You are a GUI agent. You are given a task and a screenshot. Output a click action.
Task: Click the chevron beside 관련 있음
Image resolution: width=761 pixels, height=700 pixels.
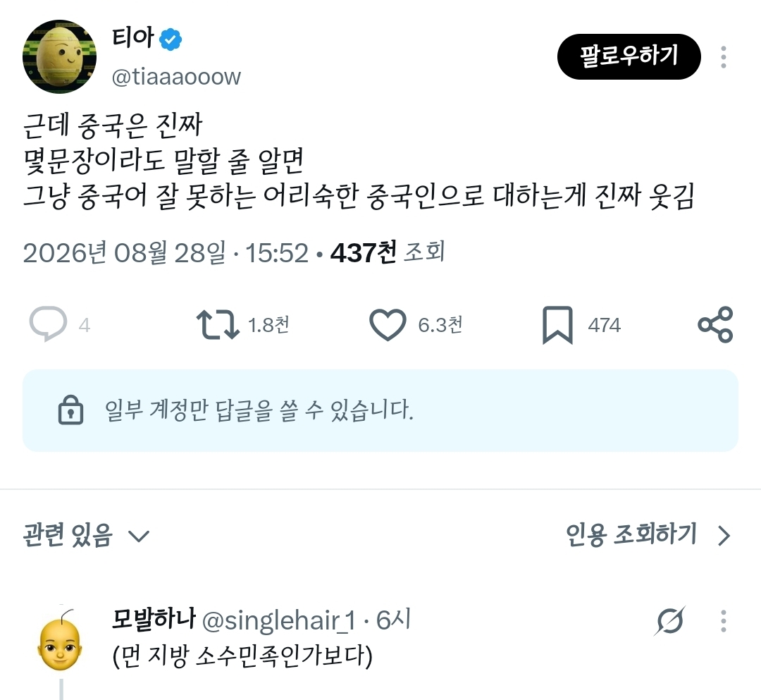click(x=138, y=536)
